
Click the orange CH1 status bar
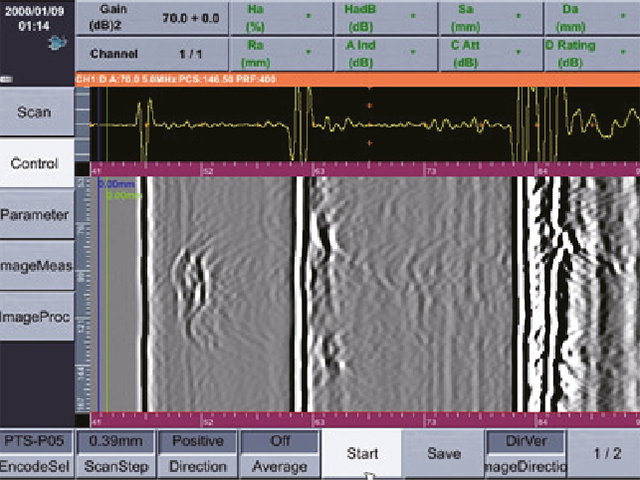(357, 79)
